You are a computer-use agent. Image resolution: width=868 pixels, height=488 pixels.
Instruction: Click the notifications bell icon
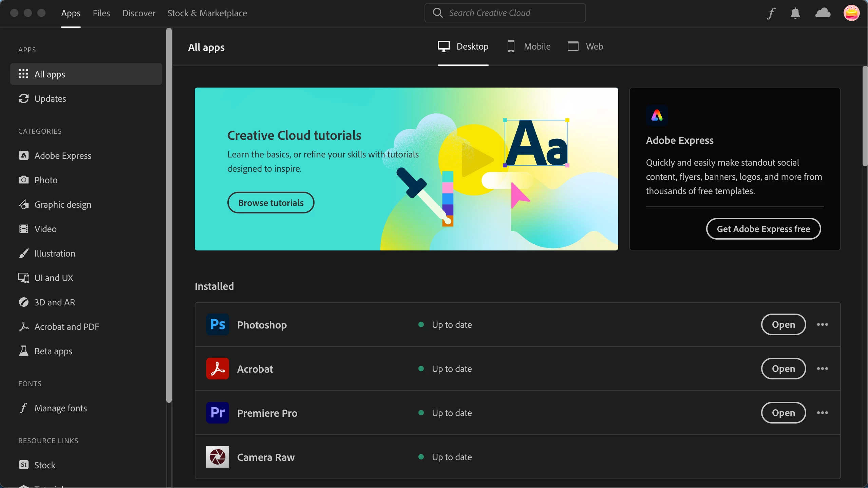tap(795, 13)
